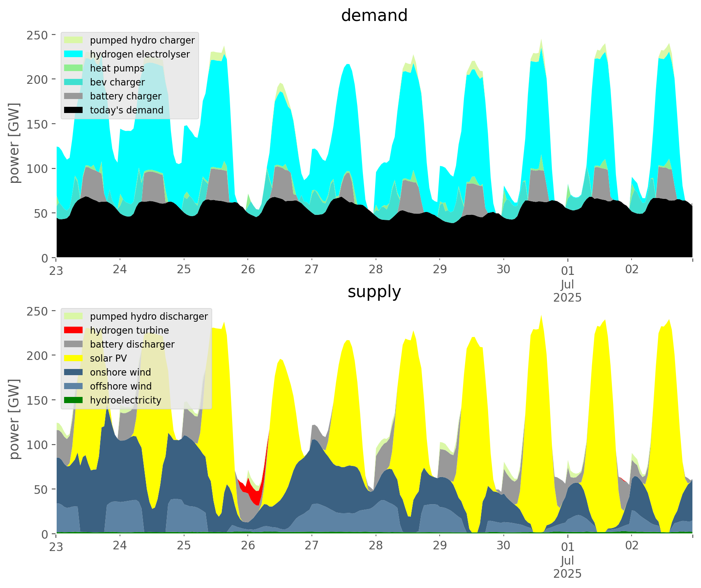Click the hydrogen electrolyser cyan legend swatch
The image size is (701, 588).
pyautogui.click(x=74, y=54)
